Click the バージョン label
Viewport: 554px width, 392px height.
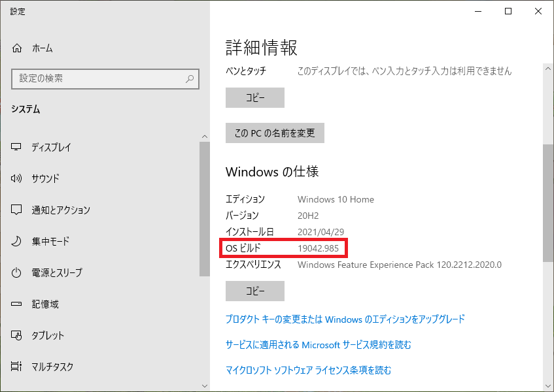coord(243,216)
